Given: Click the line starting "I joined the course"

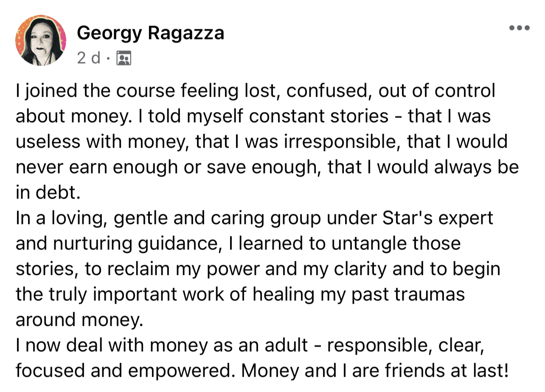Looking at the screenshot, I should pyautogui.click(x=255, y=91).
